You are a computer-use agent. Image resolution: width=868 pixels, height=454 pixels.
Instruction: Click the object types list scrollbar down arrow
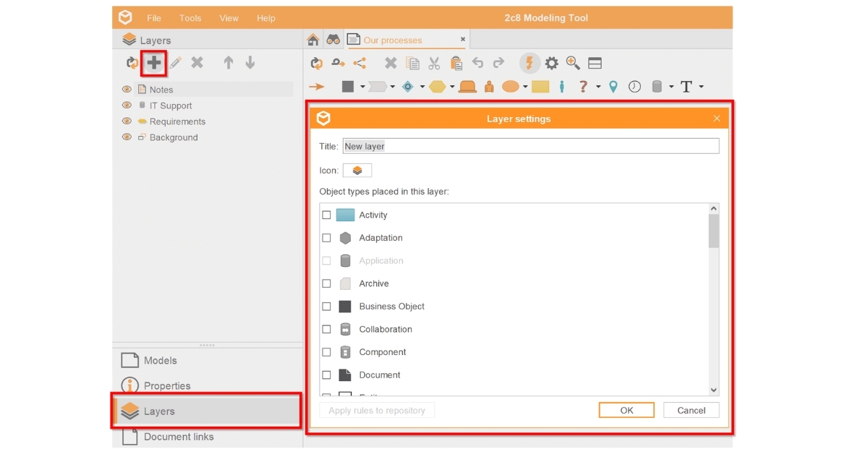point(714,390)
